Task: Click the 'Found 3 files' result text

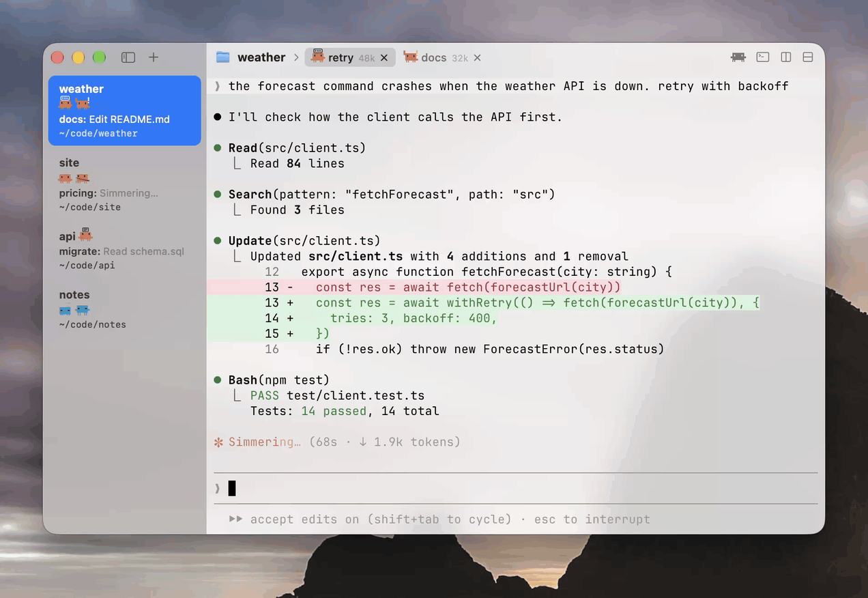Action: pyautogui.click(x=297, y=210)
